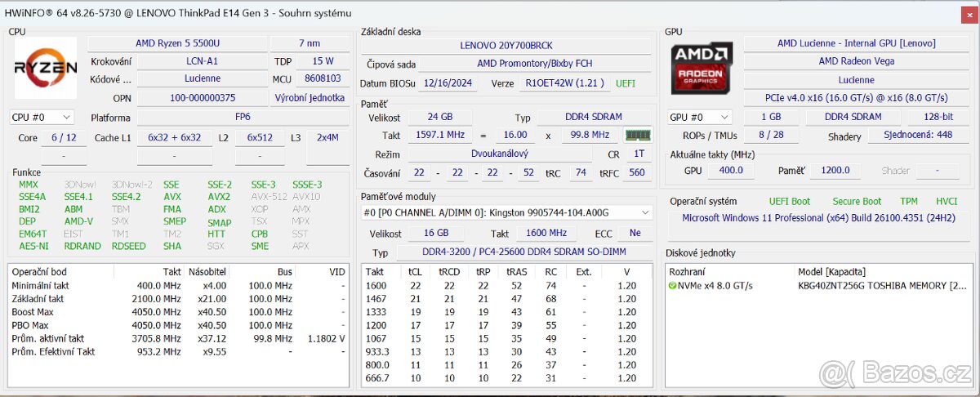Select the Core 6 / 12 value

64,138
